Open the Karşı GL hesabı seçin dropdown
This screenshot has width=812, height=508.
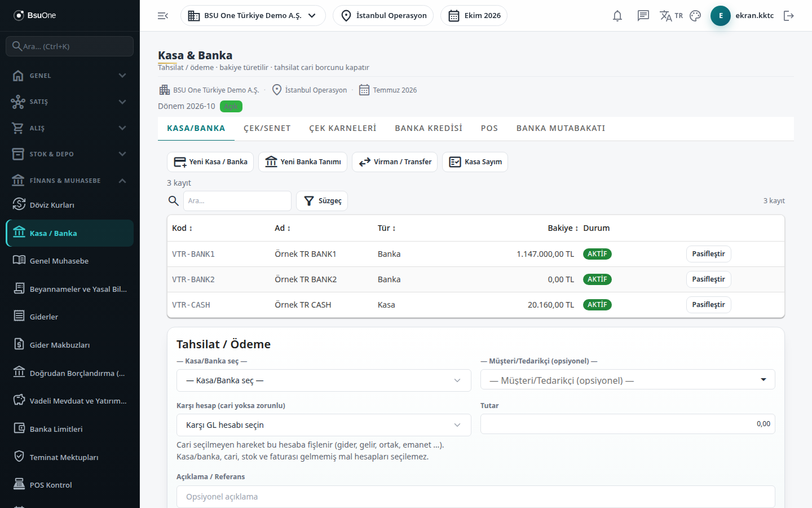[x=324, y=425]
